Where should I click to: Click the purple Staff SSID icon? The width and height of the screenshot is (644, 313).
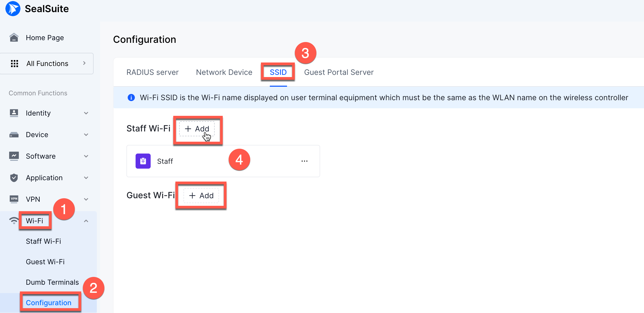coord(143,161)
